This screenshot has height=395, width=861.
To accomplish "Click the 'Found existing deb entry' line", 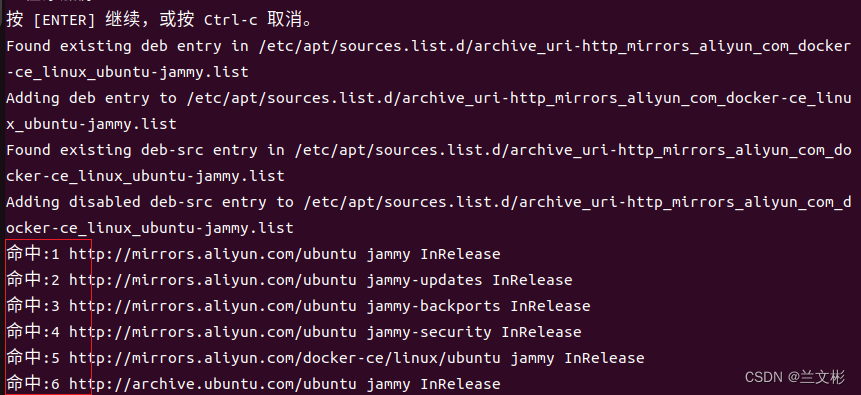I will point(428,46).
